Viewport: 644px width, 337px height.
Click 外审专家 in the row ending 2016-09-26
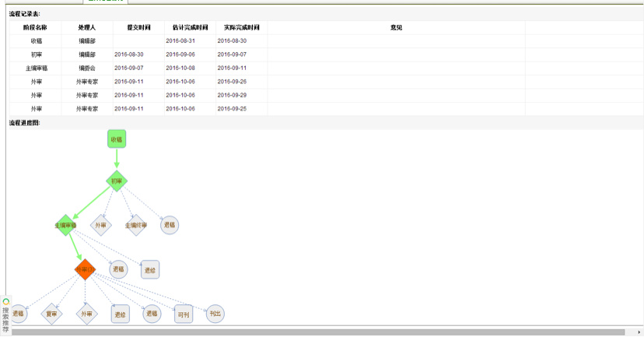pos(87,82)
